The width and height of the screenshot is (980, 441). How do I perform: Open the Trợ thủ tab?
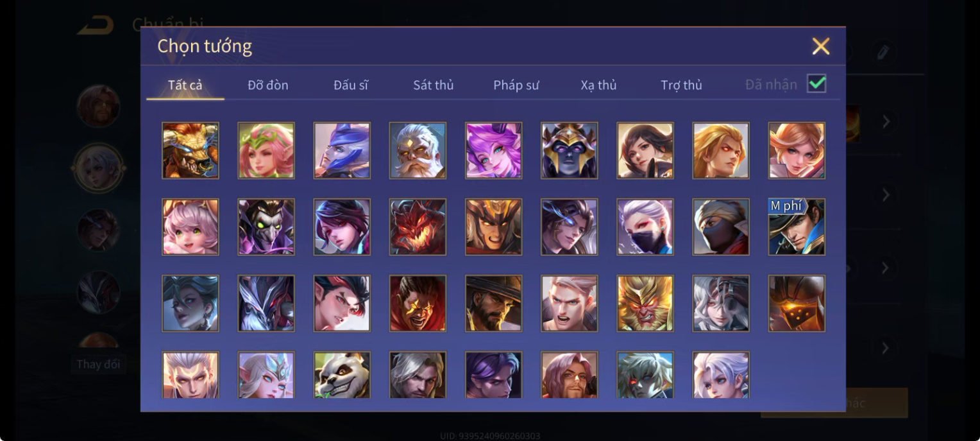681,85
